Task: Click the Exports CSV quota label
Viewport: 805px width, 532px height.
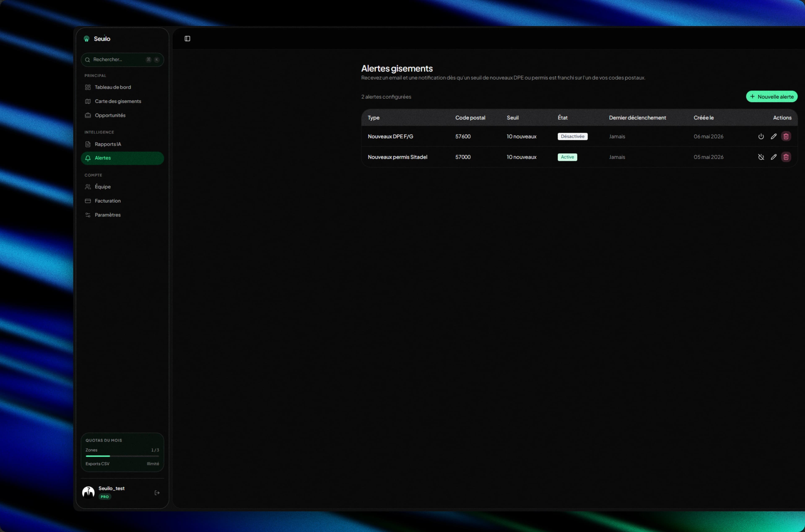Action: click(97, 464)
